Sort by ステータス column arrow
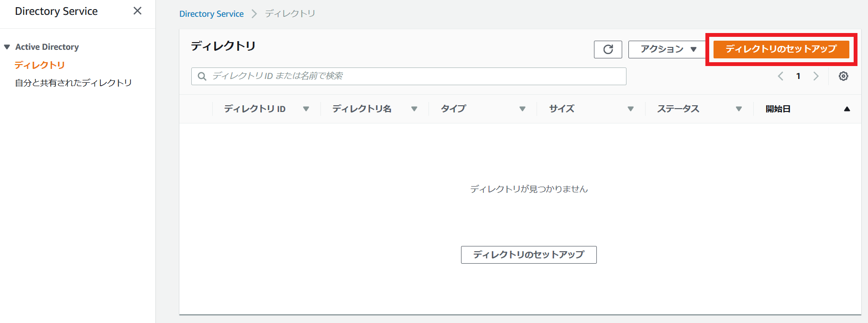This screenshot has width=868, height=323. 739,109
